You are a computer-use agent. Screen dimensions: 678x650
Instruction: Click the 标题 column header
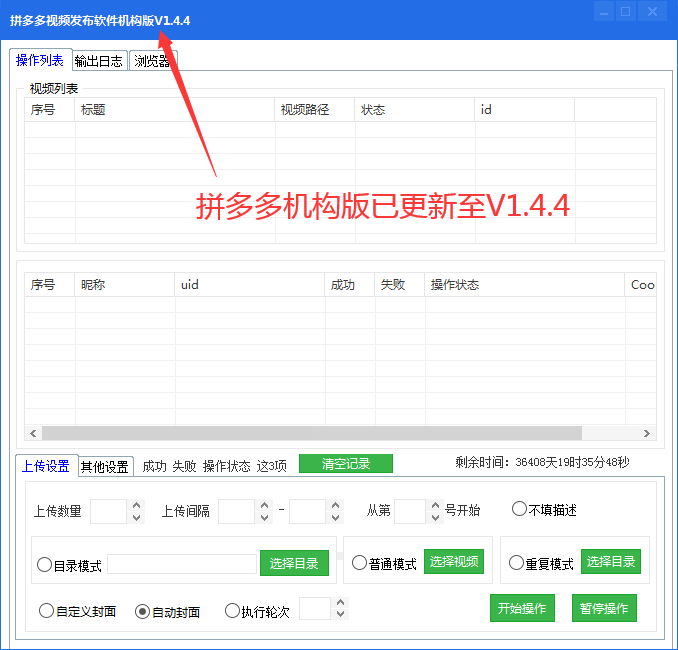point(175,109)
